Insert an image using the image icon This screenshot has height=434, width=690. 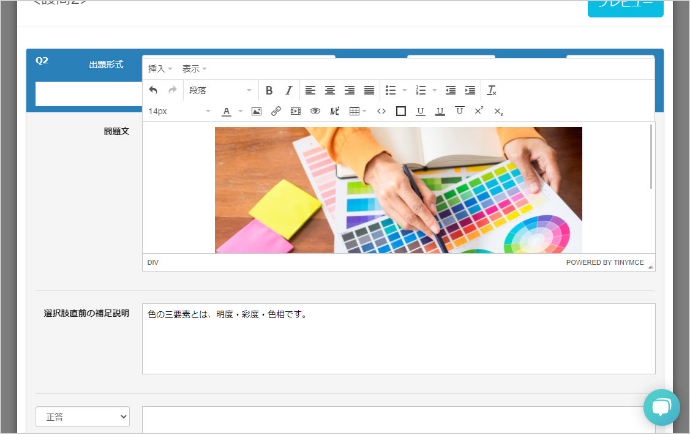coord(256,111)
